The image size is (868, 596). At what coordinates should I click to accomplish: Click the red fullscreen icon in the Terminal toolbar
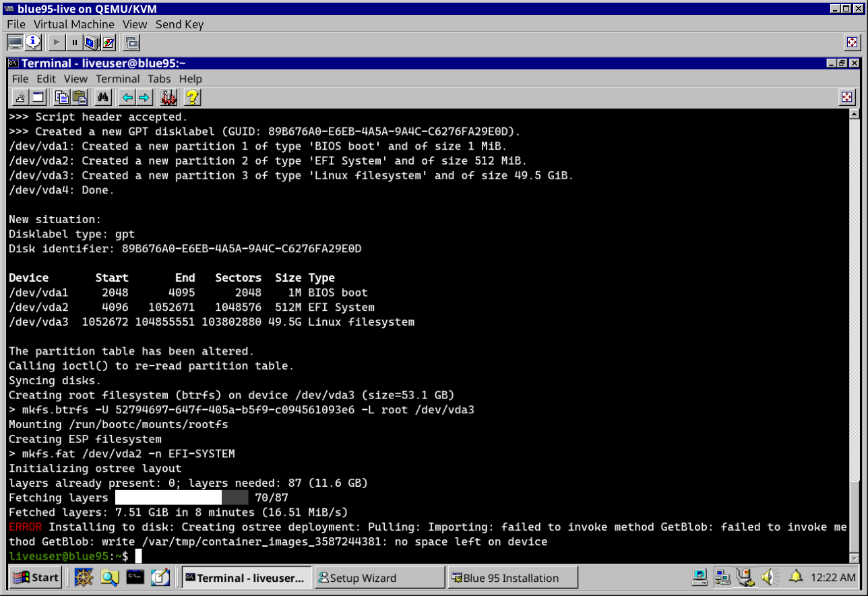coord(847,97)
